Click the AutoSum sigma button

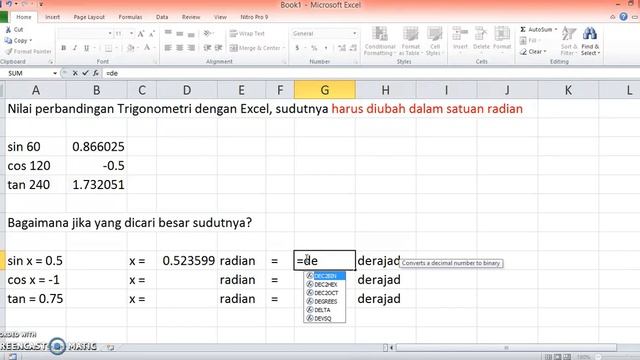click(x=536, y=29)
